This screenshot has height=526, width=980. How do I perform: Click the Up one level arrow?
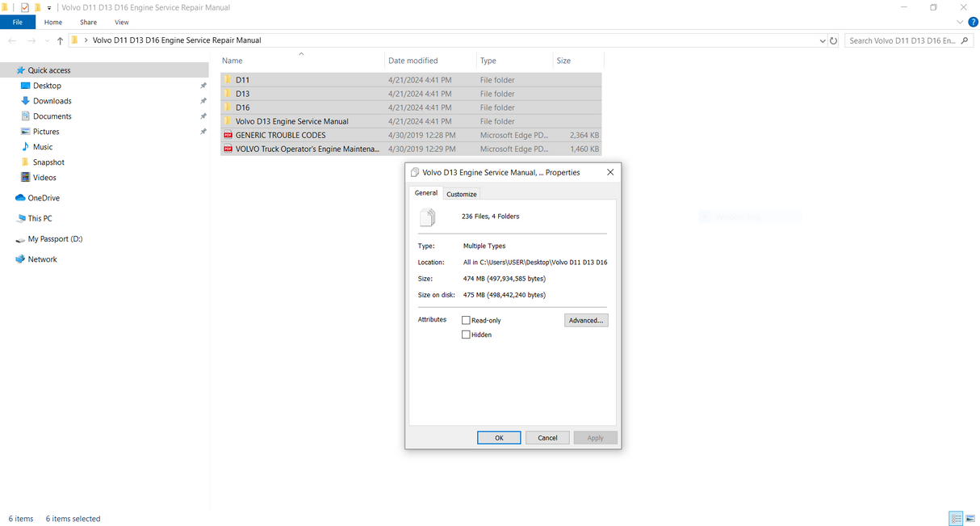(61, 40)
